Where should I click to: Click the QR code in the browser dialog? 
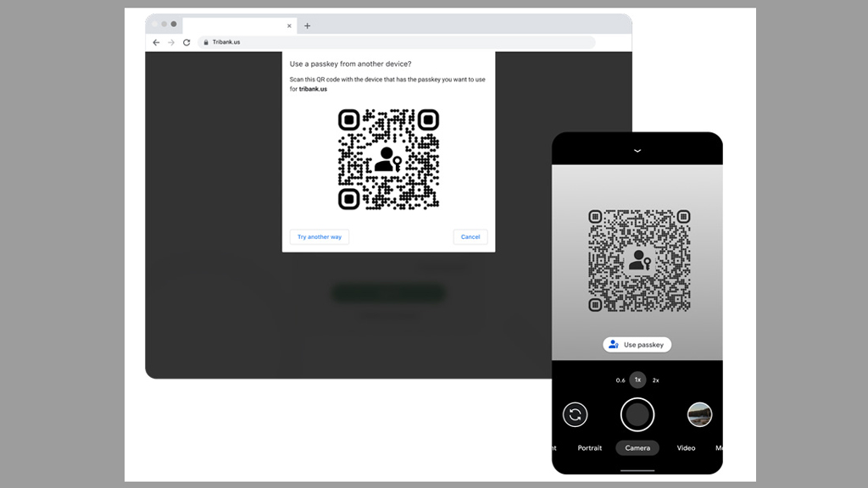pyautogui.click(x=388, y=159)
